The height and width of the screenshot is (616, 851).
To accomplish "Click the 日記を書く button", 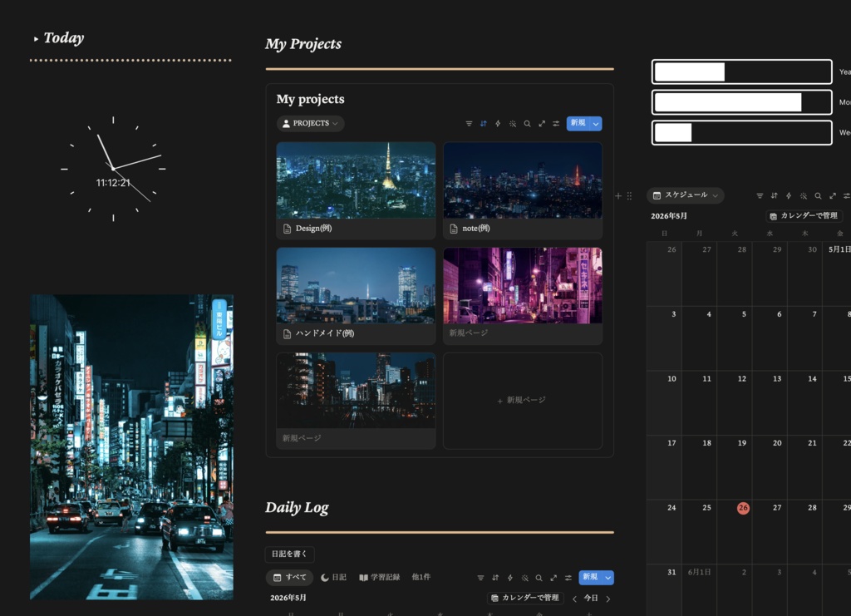I will (x=289, y=554).
